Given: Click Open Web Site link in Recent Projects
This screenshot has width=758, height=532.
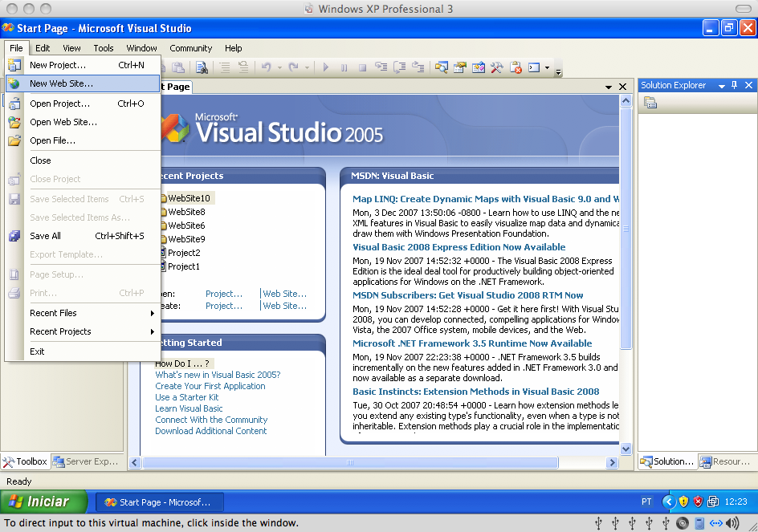Looking at the screenshot, I should pyautogui.click(x=285, y=294).
